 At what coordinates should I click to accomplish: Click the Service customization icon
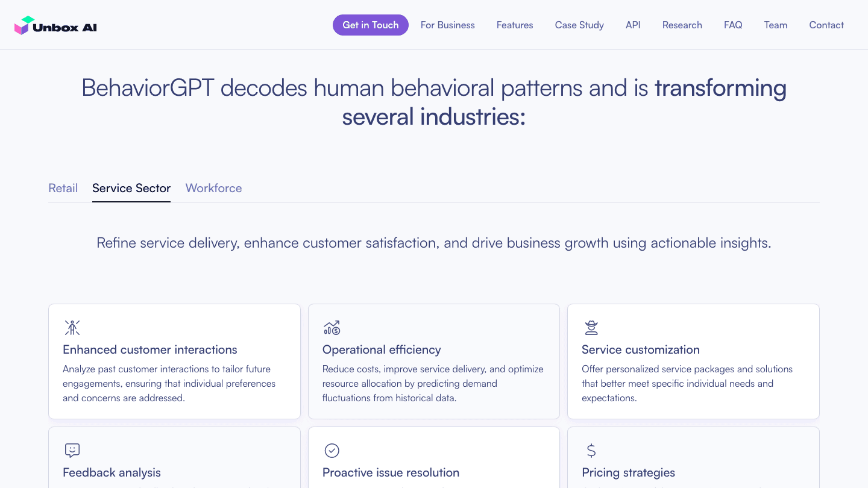coord(591,328)
